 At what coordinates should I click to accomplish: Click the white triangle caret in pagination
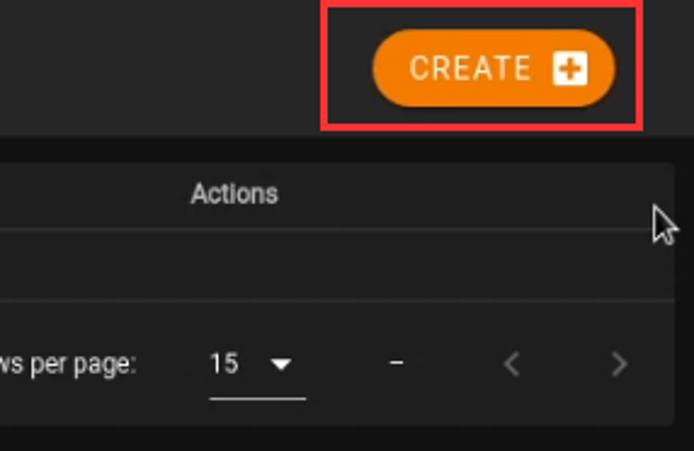point(282,365)
